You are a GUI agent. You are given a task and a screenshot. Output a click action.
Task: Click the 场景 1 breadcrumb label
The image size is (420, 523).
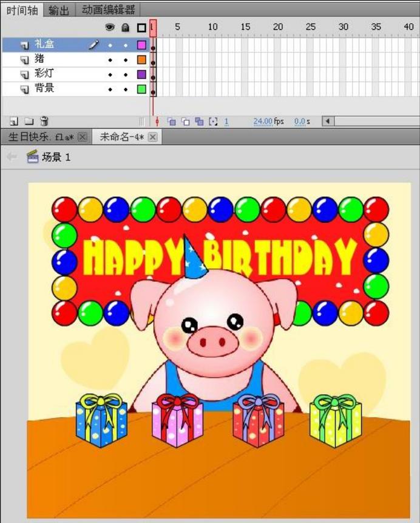[56, 157]
